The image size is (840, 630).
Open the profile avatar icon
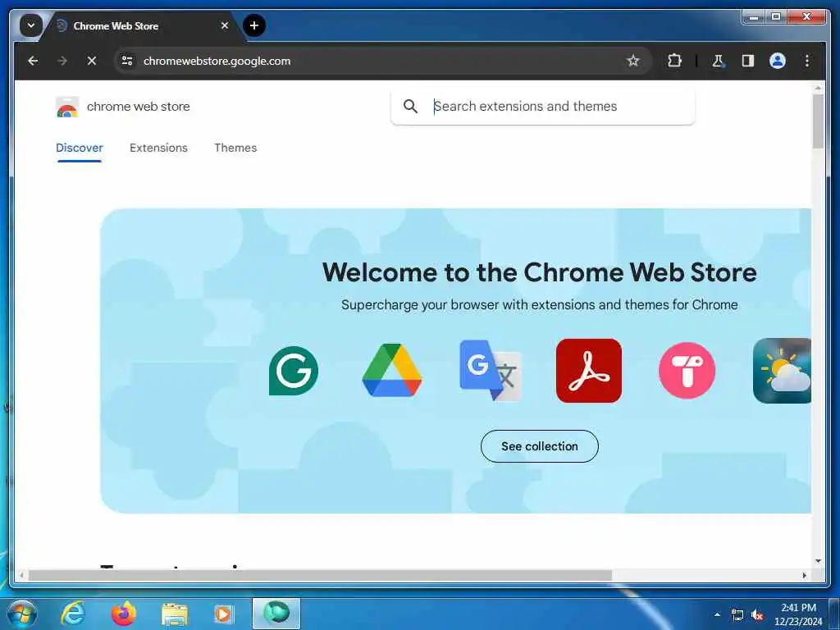point(778,61)
